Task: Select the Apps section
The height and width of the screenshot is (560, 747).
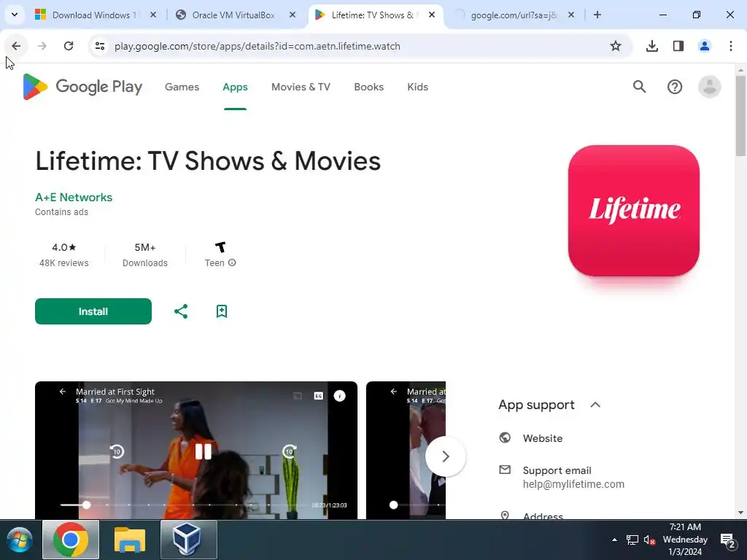Action: pos(236,87)
